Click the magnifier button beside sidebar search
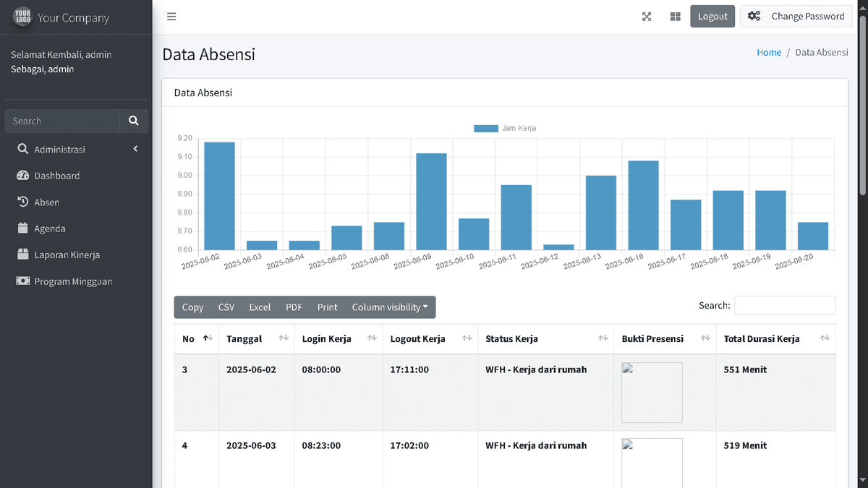The height and width of the screenshot is (488, 868). 134,121
